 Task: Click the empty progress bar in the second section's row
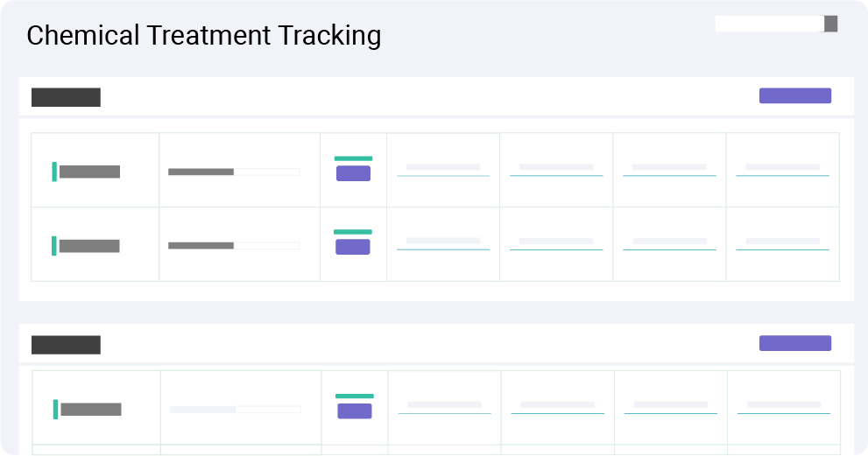[x=236, y=410]
